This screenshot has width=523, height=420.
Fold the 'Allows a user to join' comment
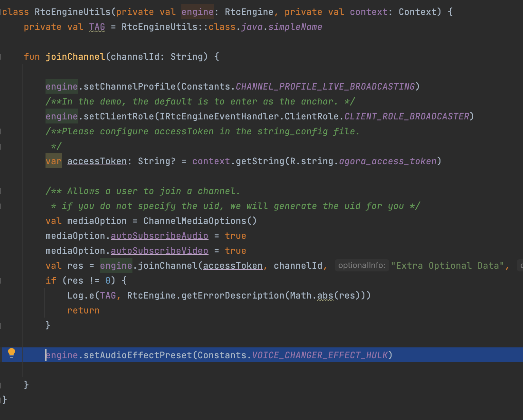(1, 191)
